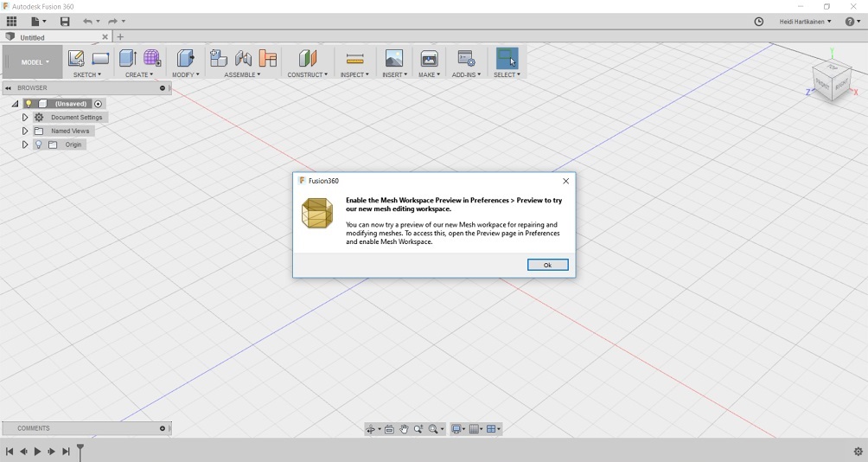Image resolution: width=868 pixels, height=462 pixels.
Task: Open the INSERT dropdown
Action: pos(395,74)
